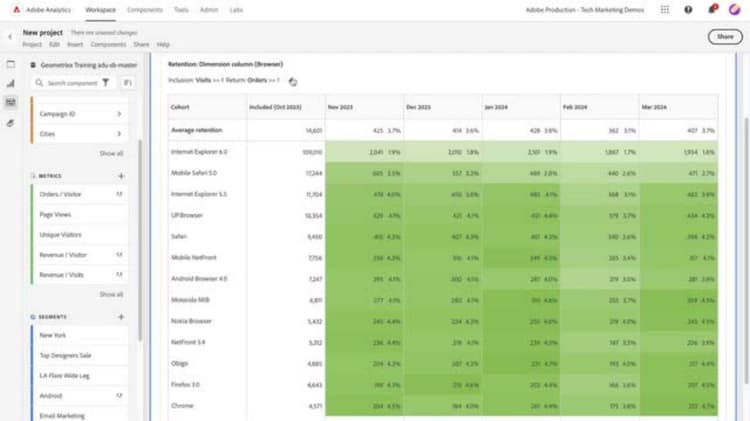Image resolution: width=750 pixels, height=421 pixels.
Task: Switch to the Components top navigation tab
Action: point(145,10)
